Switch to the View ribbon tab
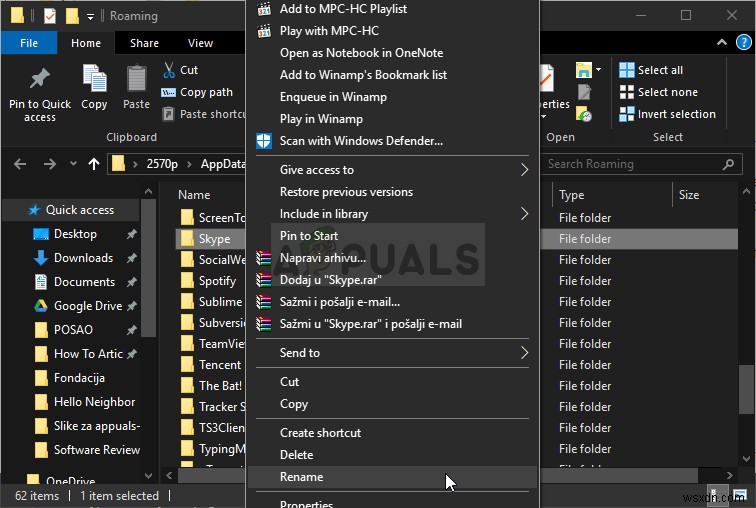The image size is (756, 508). point(200,43)
